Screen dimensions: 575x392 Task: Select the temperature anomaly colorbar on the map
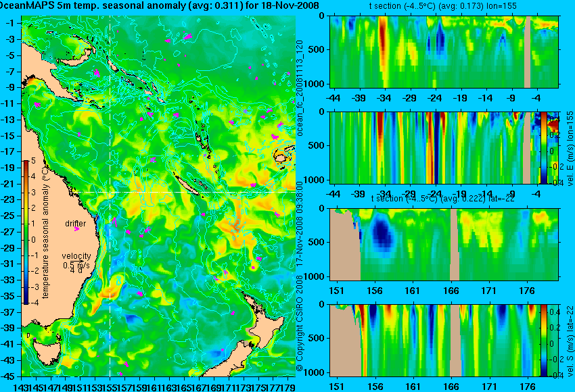pos(26,232)
